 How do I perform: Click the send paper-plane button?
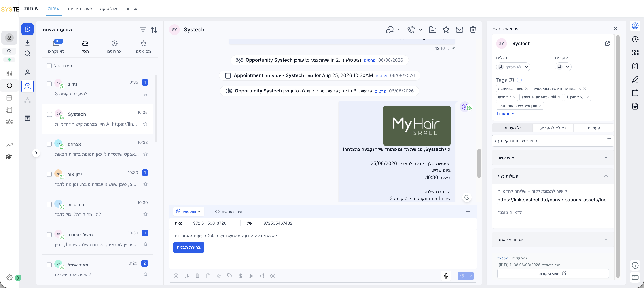coord(462,276)
